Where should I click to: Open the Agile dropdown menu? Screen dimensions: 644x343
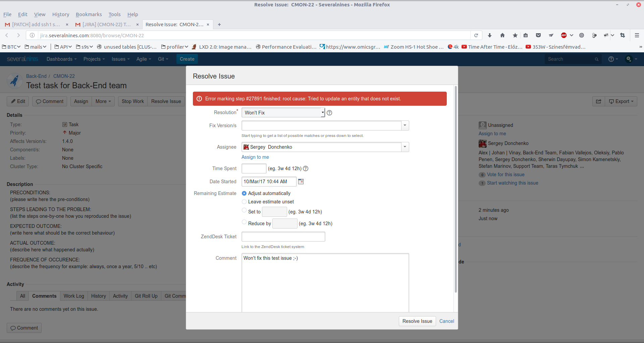point(144,59)
